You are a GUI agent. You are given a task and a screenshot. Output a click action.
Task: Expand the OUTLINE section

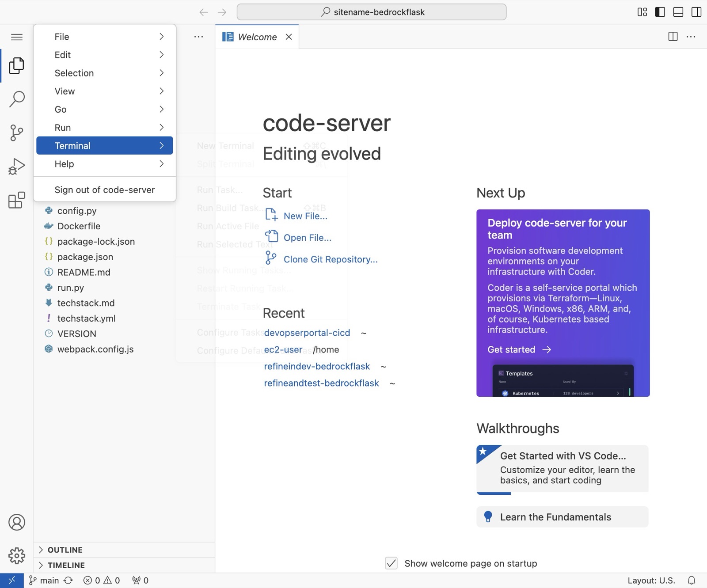click(x=124, y=550)
